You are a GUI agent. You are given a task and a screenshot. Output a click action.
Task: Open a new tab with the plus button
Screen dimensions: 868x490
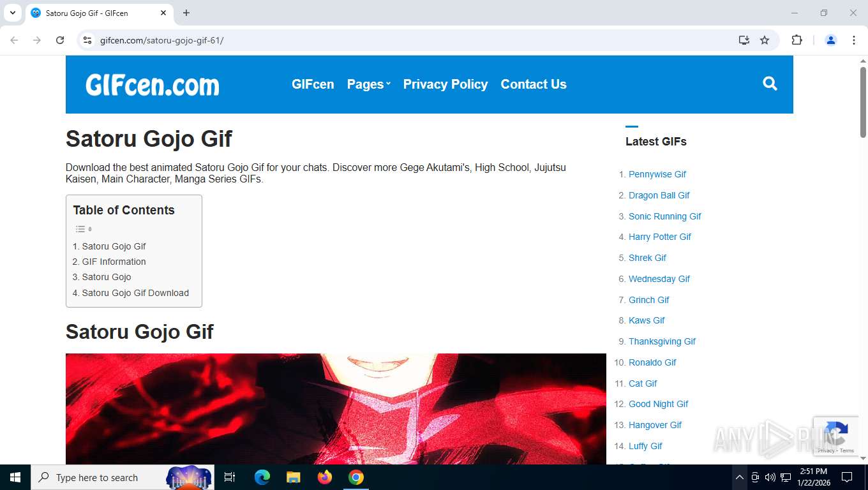[x=186, y=13]
